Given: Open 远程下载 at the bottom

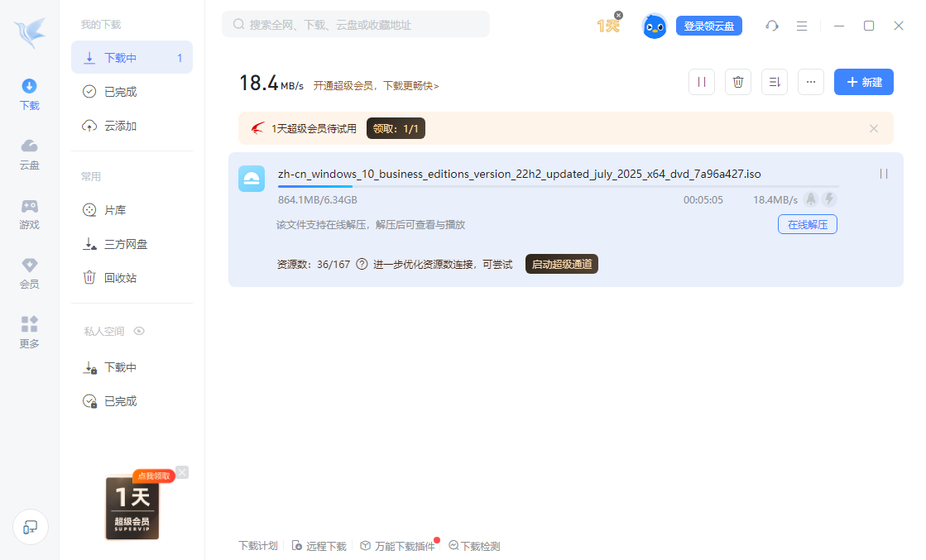Looking at the screenshot, I should click(319, 546).
